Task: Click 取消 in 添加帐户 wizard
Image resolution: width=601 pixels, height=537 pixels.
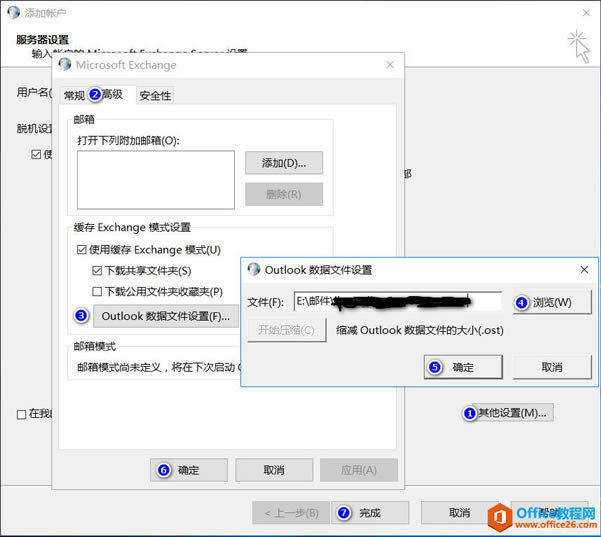Action: tap(459, 513)
